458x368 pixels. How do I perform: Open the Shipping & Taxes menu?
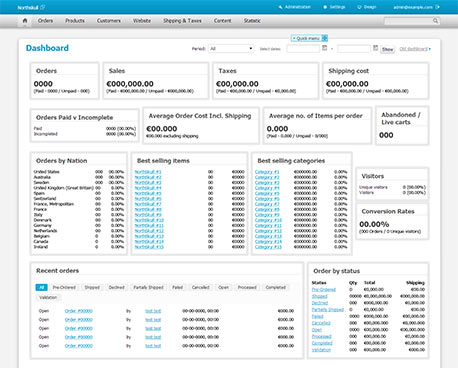point(182,21)
